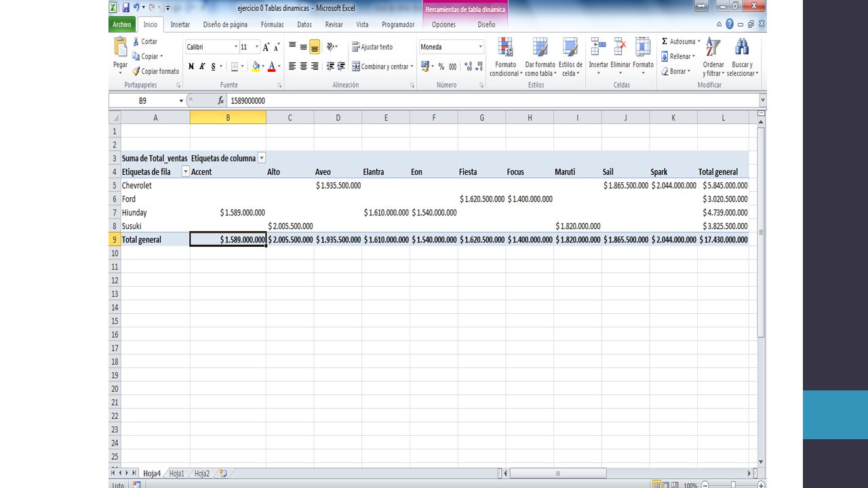The height and width of the screenshot is (488, 868).
Task: Adjust the zoom slider in status bar
Action: coord(733,485)
